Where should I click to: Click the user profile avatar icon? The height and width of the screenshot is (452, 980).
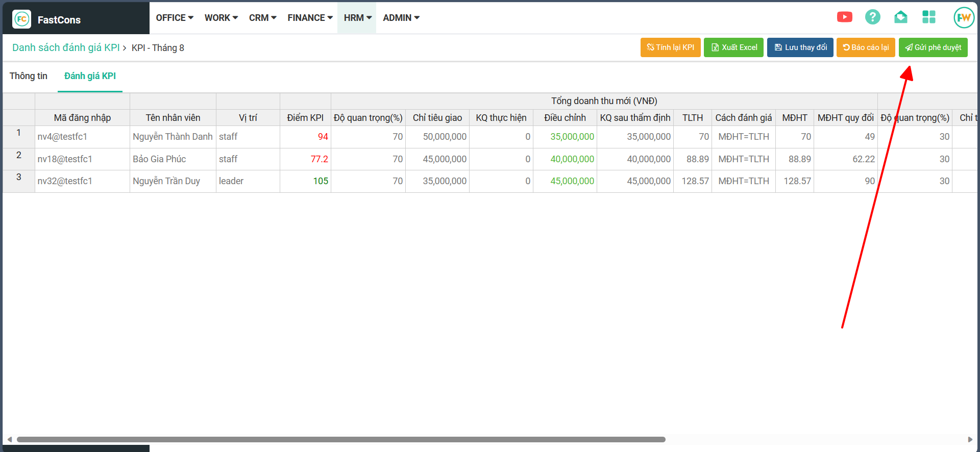(x=963, y=18)
